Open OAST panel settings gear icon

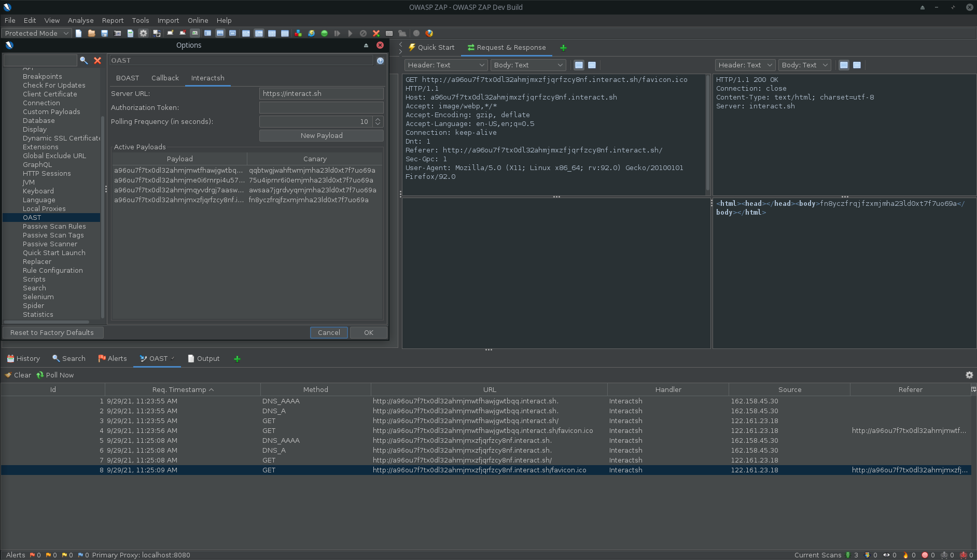click(969, 375)
